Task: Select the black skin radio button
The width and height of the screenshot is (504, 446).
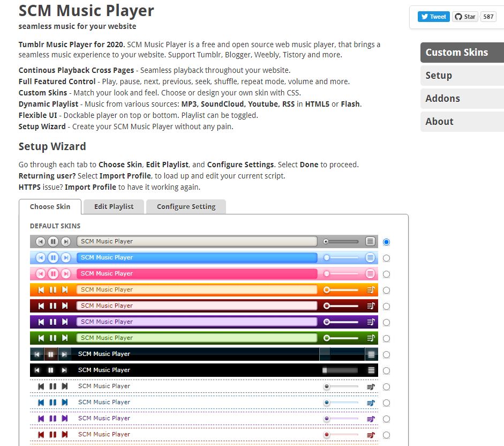Action: [386, 371]
